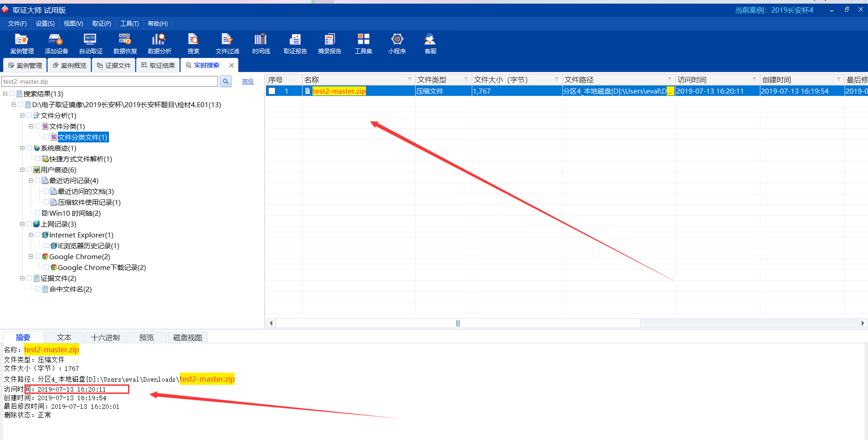Open the 数据分析 tool
The width and height of the screenshot is (868, 440).
[x=159, y=44]
